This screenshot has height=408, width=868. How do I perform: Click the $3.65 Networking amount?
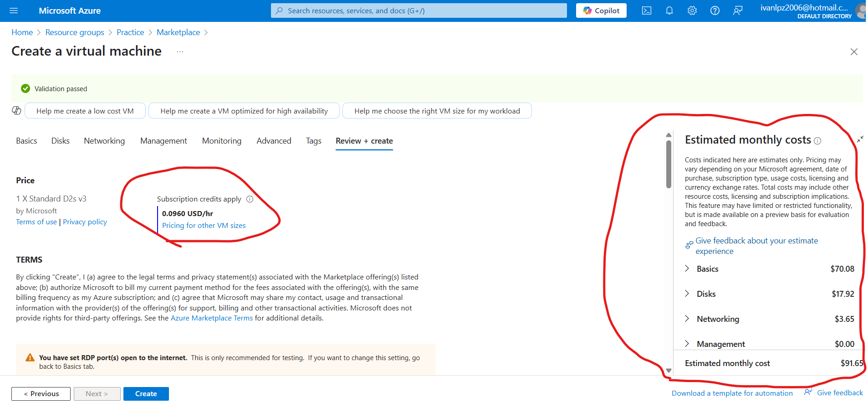(x=844, y=319)
